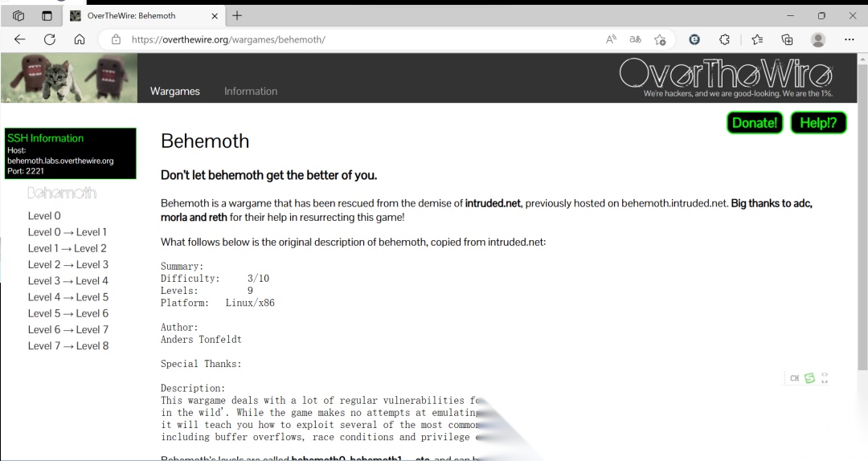Click the Help!? button
Viewport: 868px width, 461px height.
(x=818, y=123)
